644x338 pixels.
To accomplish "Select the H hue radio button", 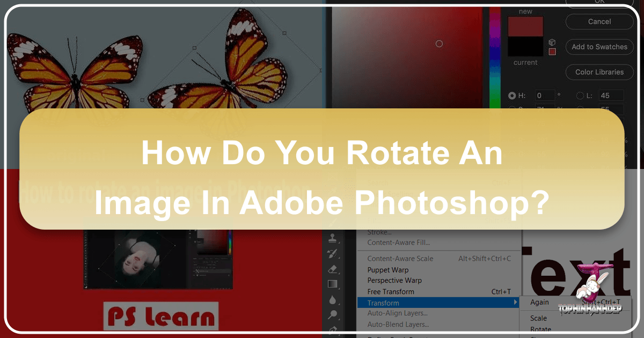I will 512,95.
